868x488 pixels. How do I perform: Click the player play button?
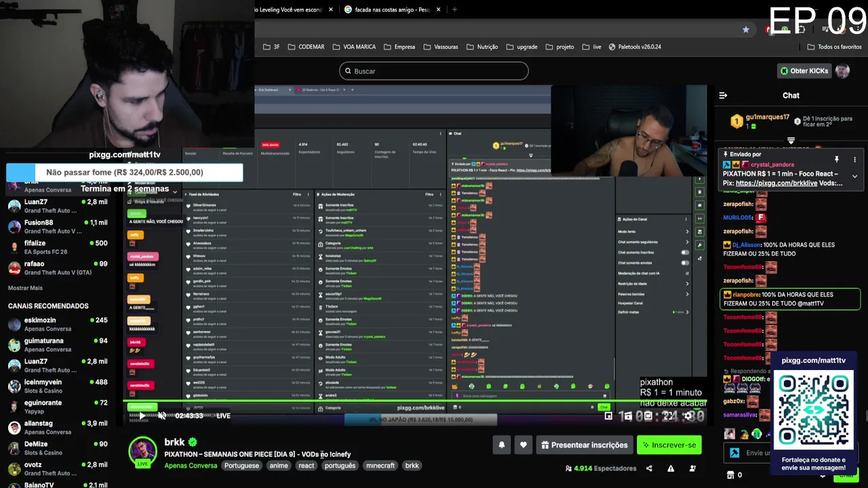point(143,415)
